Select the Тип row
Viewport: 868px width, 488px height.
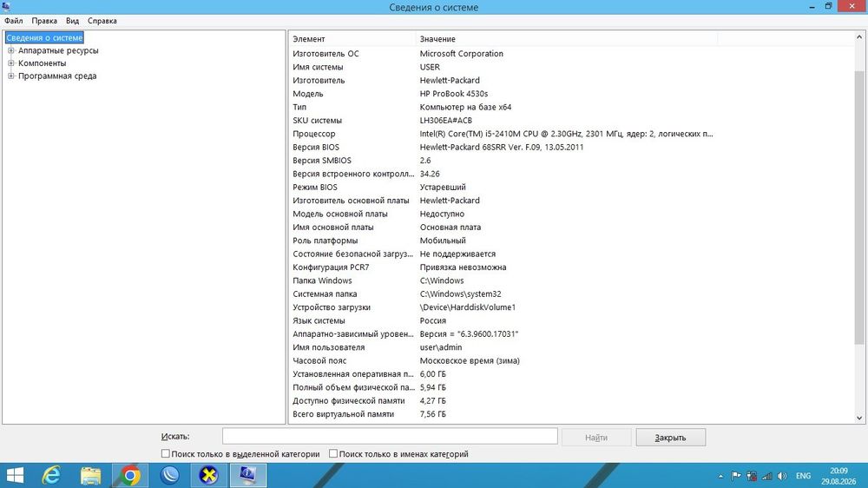click(x=503, y=107)
